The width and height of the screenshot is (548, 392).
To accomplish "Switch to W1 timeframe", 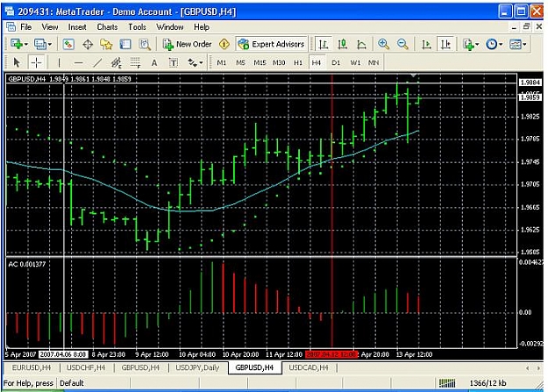I will tap(355, 62).
